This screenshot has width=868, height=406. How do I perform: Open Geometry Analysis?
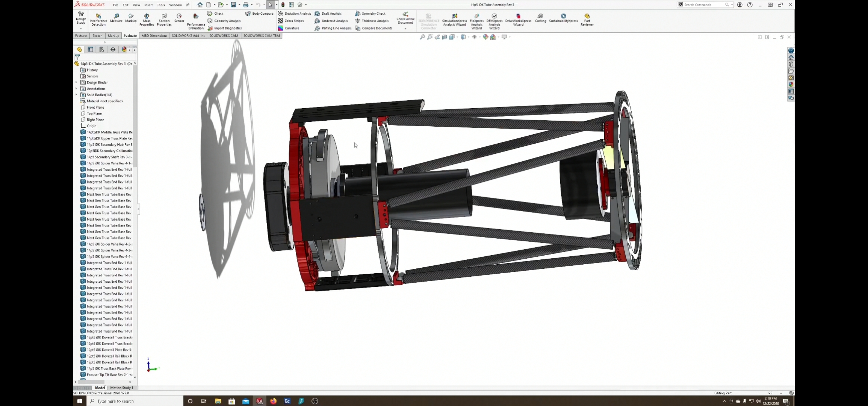click(224, 21)
